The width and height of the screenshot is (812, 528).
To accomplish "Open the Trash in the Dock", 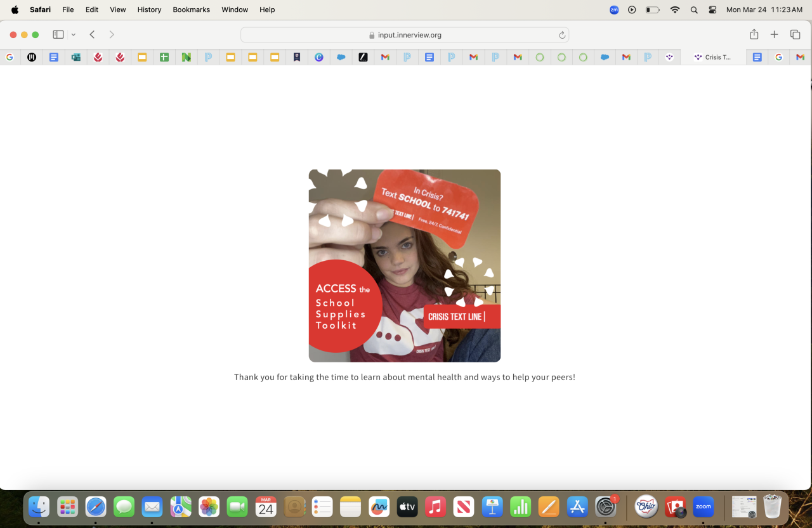I will [x=772, y=506].
